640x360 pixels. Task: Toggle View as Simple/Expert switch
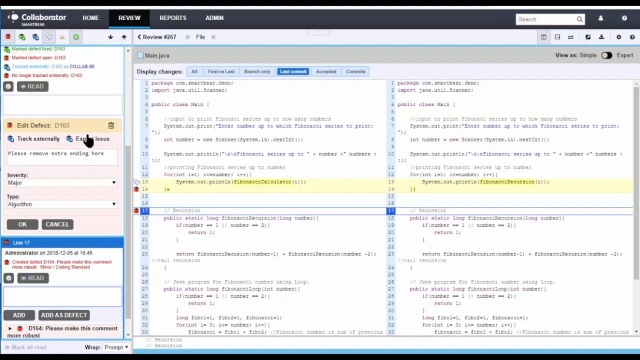click(607, 56)
